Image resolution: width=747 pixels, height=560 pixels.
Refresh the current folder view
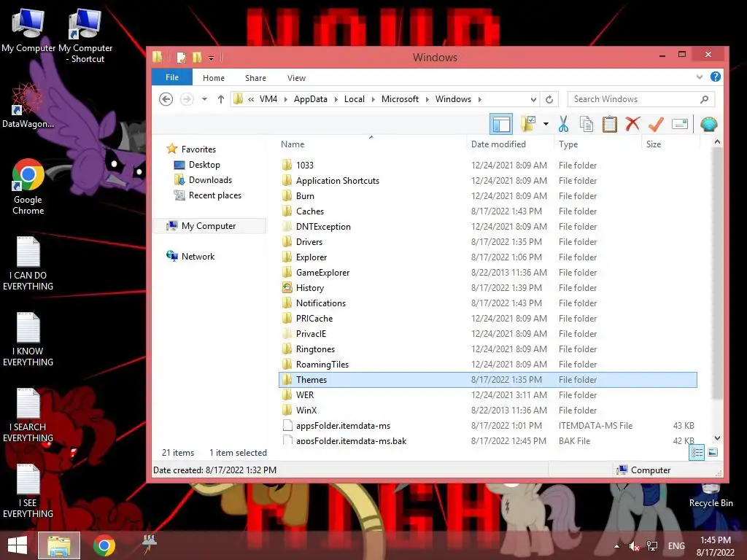pyautogui.click(x=549, y=99)
